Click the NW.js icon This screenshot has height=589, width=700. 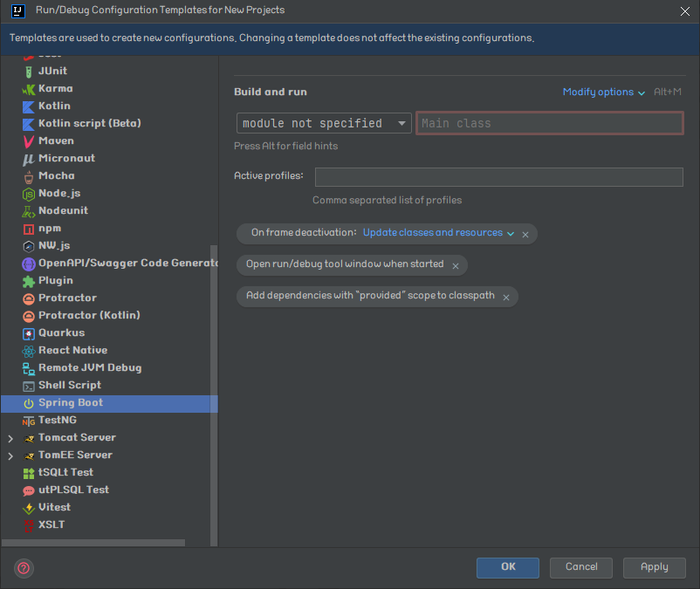pyautogui.click(x=29, y=246)
